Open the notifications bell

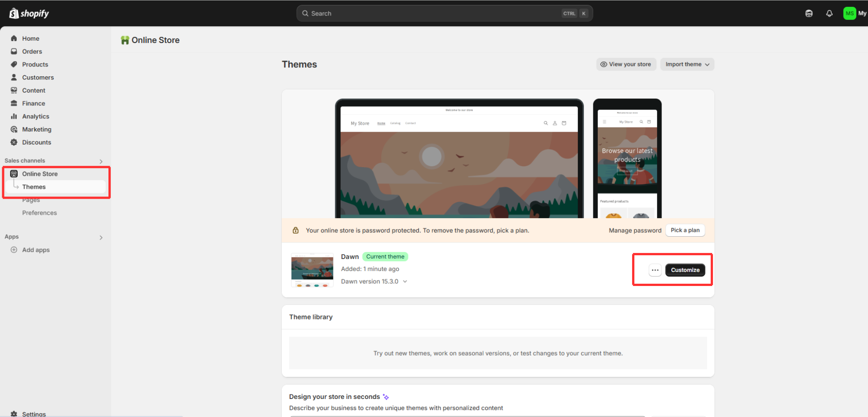coord(830,13)
